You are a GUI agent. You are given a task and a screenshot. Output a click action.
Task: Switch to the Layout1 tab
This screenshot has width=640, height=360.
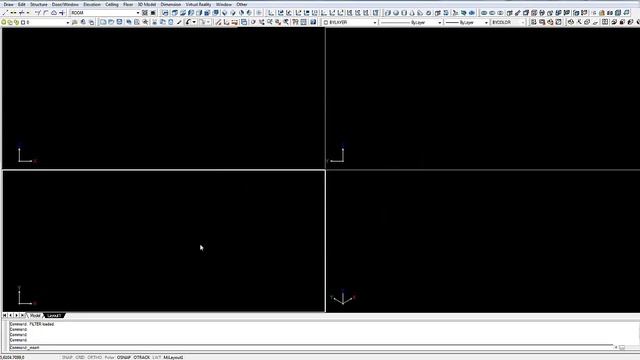tap(54, 316)
